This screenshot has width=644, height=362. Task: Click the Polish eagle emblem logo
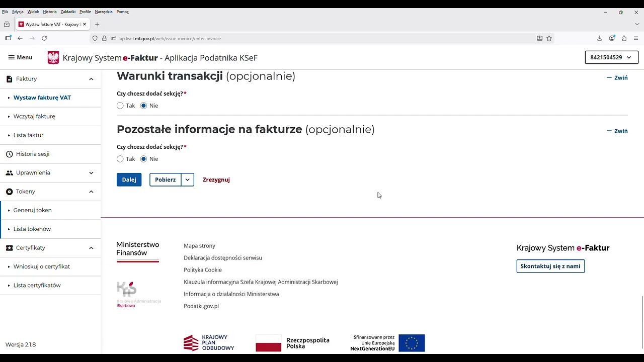tap(53, 58)
